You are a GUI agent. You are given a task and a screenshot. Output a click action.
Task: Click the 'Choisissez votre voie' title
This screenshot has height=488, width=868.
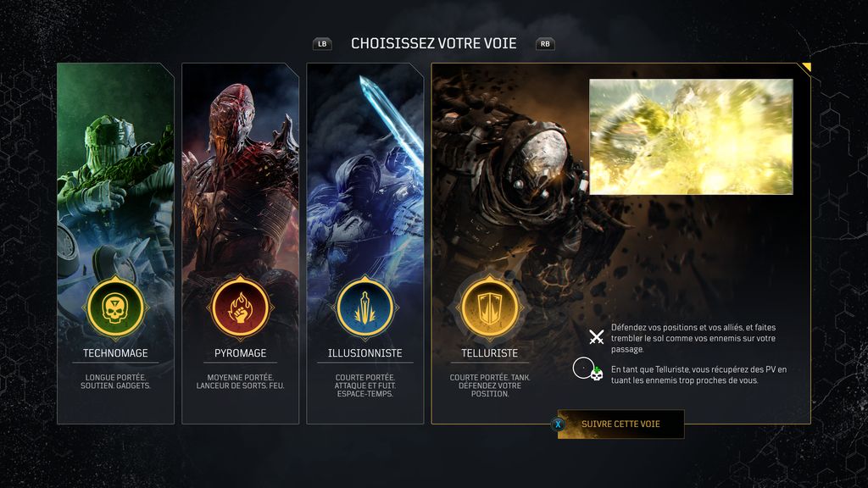[433, 44]
